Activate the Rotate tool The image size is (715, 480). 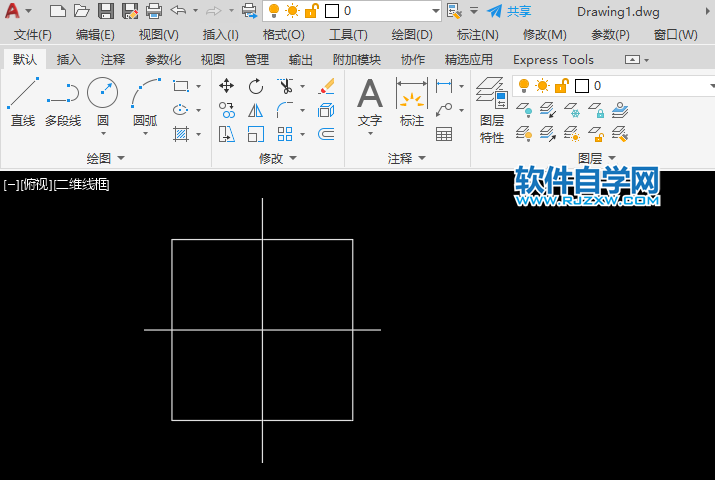(x=256, y=86)
